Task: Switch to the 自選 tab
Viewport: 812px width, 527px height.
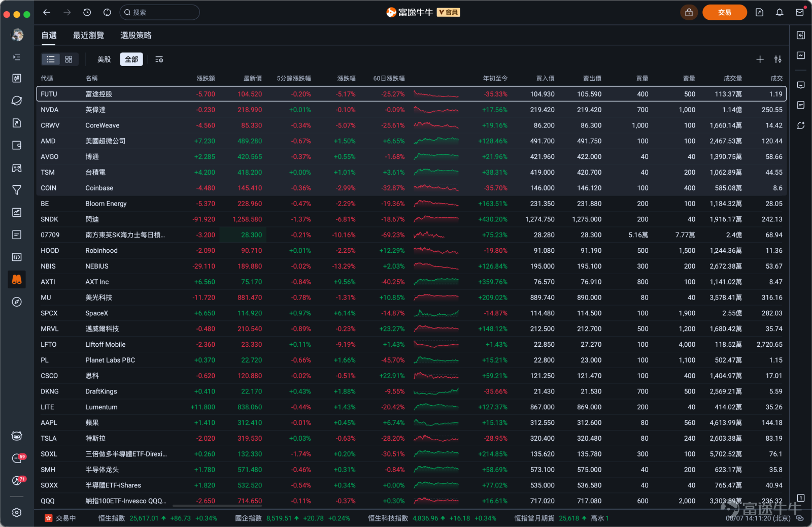Action: [49, 35]
